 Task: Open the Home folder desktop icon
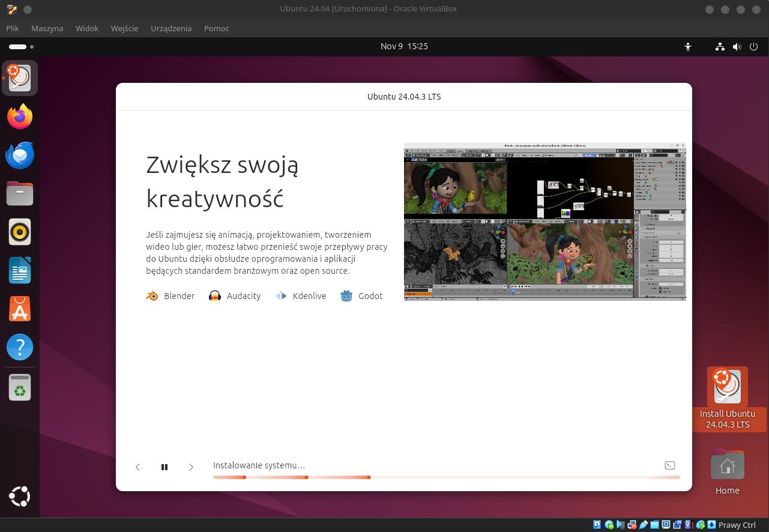click(x=728, y=472)
